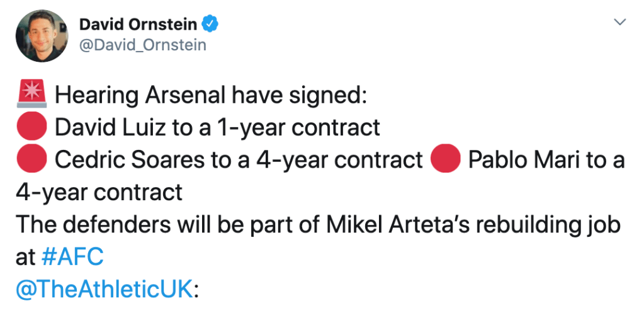Open the tweet options chevron menu
This screenshot has width=644, height=313.
tap(620, 22)
